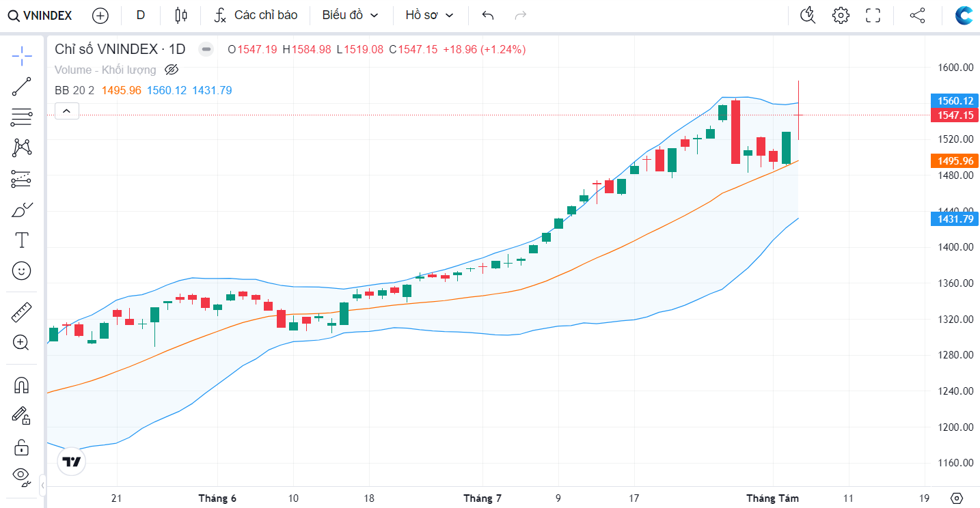Open chart settings gear
The width and height of the screenshot is (980, 508).
tap(841, 15)
